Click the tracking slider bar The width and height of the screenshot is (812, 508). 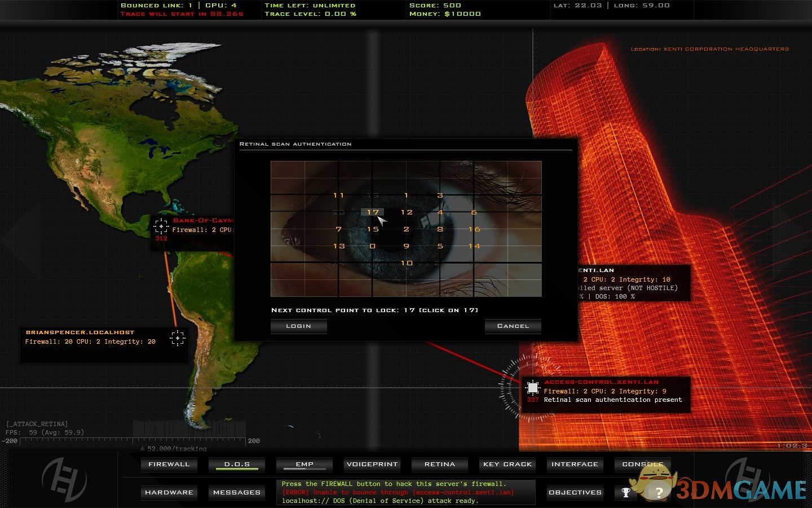133,441
